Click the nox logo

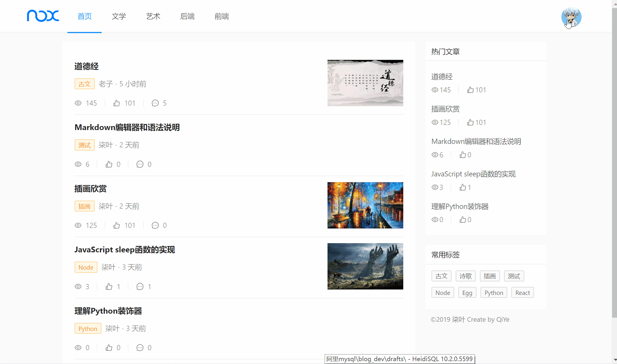(43, 16)
